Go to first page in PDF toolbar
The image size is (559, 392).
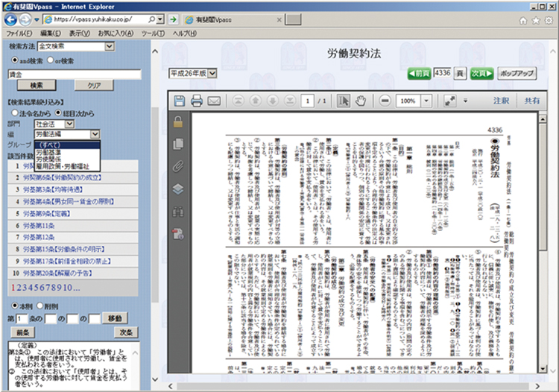pyautogui.click(x=239, y=101)
